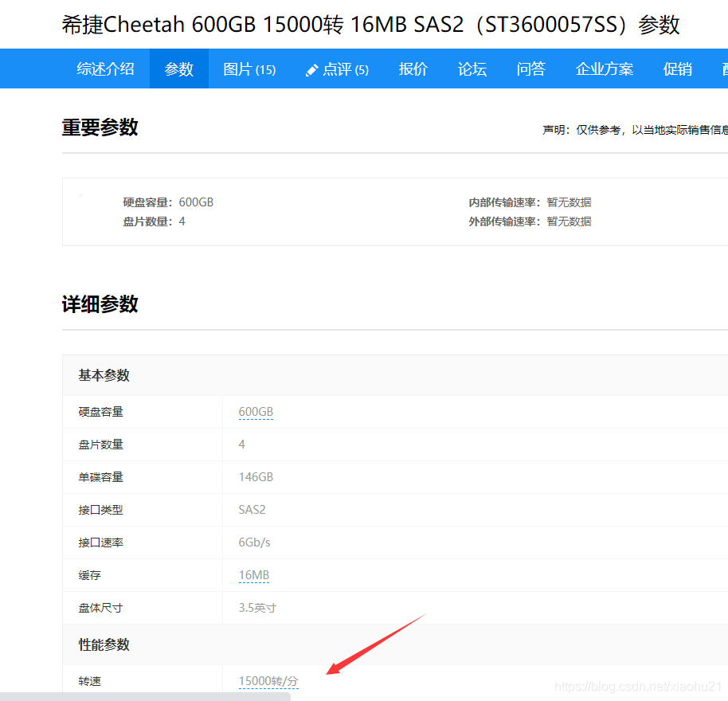The image size is (728, 701).
Task: Click the 15000转/分 link in 转速 row
Action: (x=268, y=681)
